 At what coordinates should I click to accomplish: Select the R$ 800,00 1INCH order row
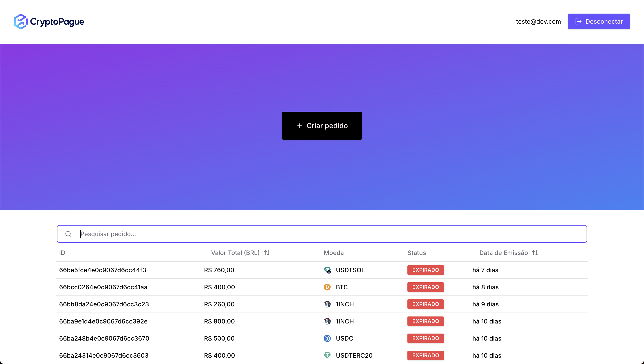(x=322, y=321)
